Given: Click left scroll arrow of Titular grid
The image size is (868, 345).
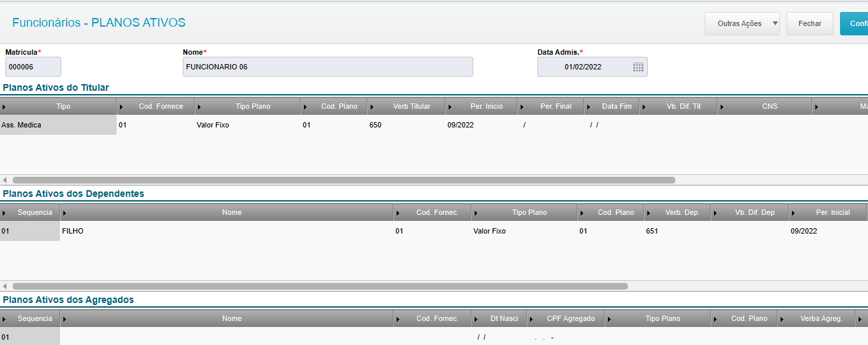Looking at the screenshot, I should tap(5, 180).
